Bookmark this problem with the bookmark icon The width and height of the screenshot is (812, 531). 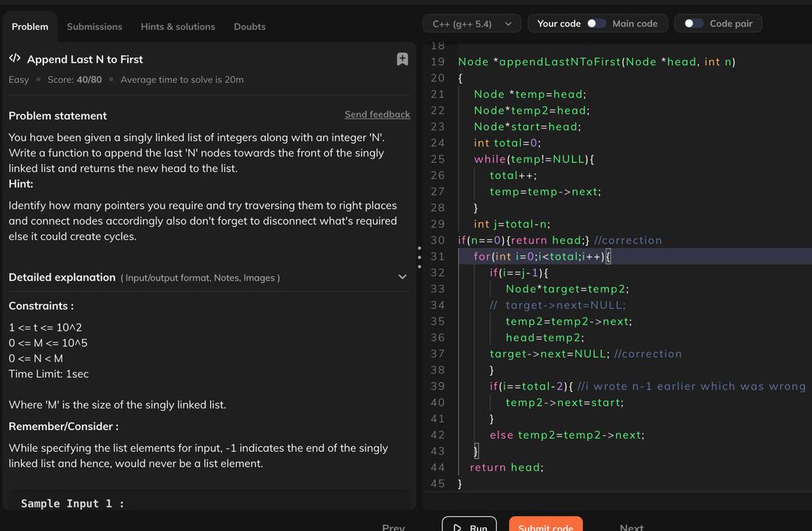(402, 60)
